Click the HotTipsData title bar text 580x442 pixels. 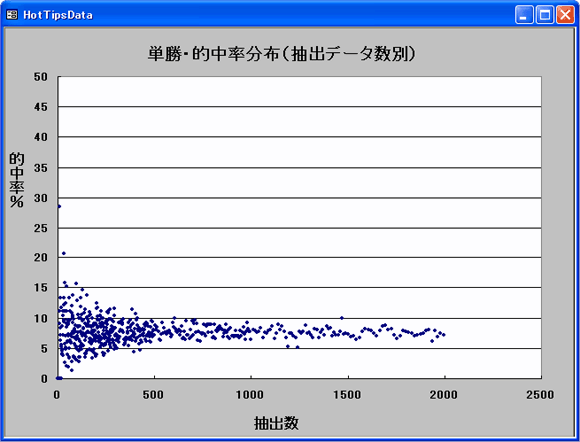(x=58, y=15)
